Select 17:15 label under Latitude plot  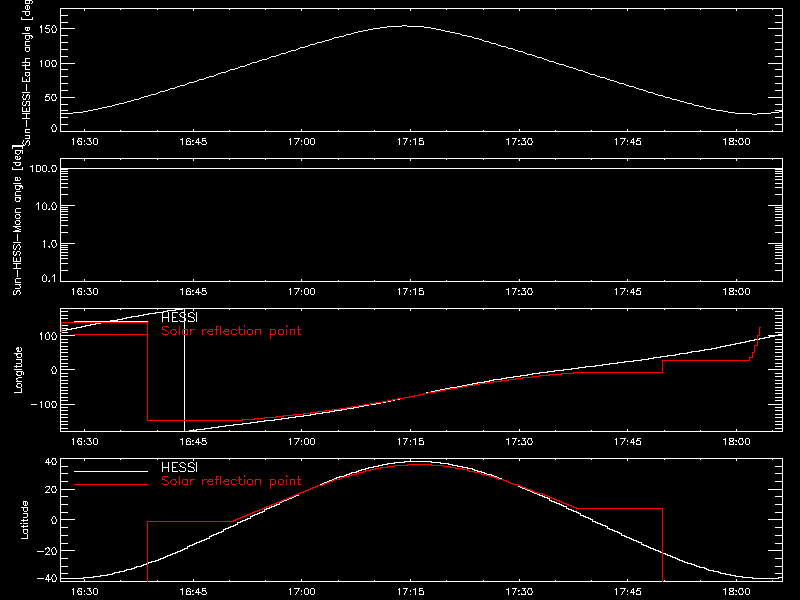click(x=411, y=592)
